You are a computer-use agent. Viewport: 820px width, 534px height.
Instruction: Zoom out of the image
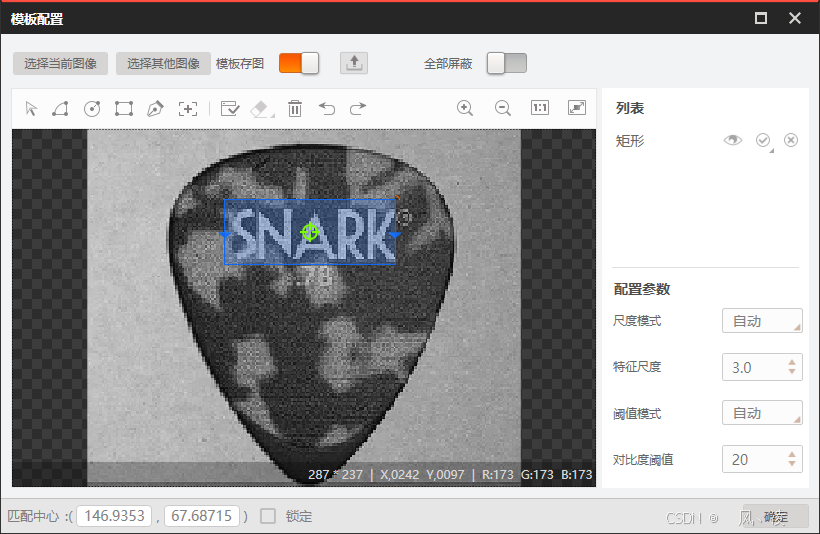[503, 108]
